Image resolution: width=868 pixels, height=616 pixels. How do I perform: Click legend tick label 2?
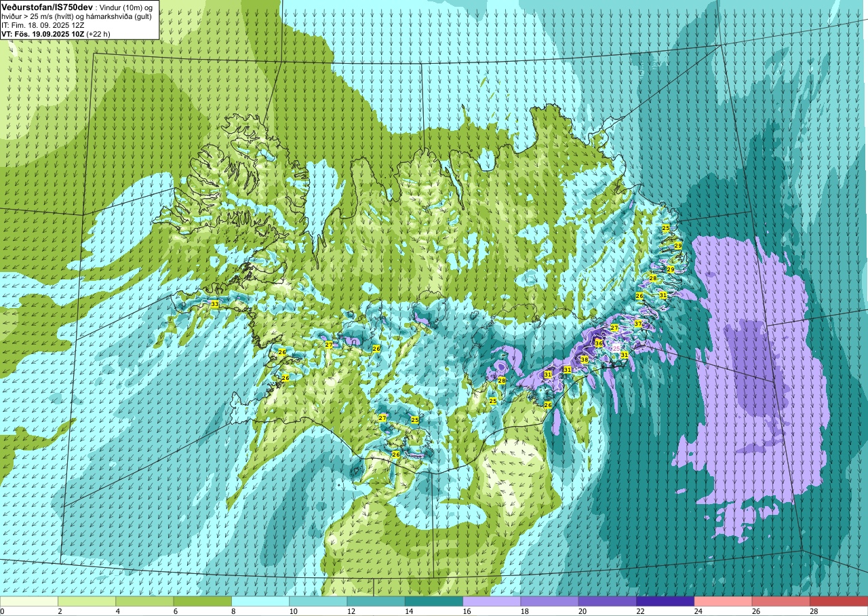(x=59, y=611)
